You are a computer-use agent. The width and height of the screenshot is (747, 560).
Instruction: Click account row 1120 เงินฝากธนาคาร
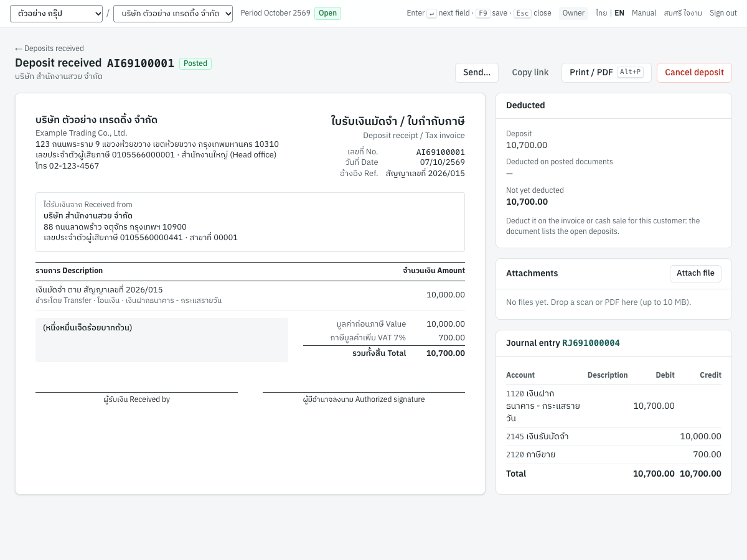tap(614, 406)
